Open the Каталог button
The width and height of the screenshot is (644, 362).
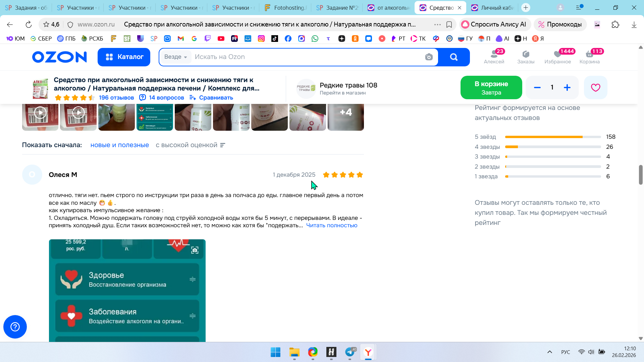pyautogui.click(x=124, y=57)
